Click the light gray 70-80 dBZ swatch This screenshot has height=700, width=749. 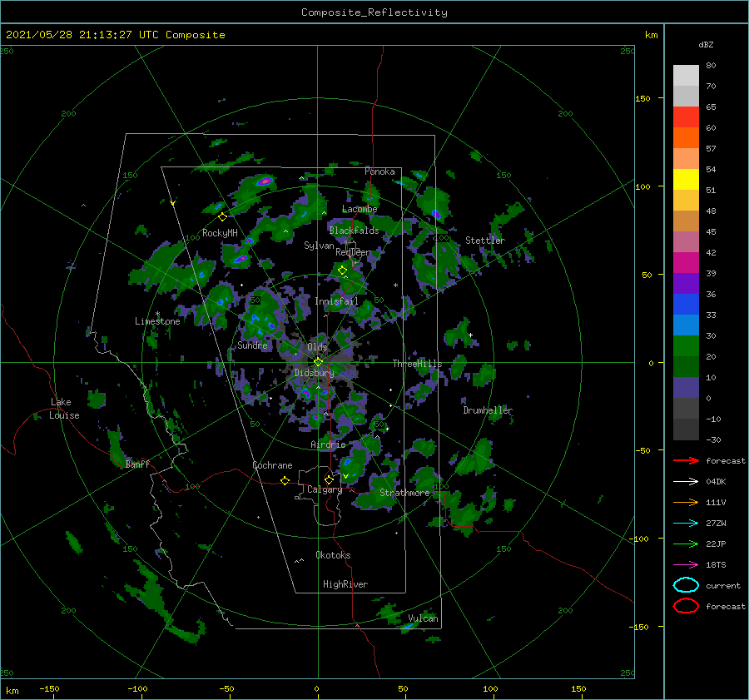[x=686, y=76]
